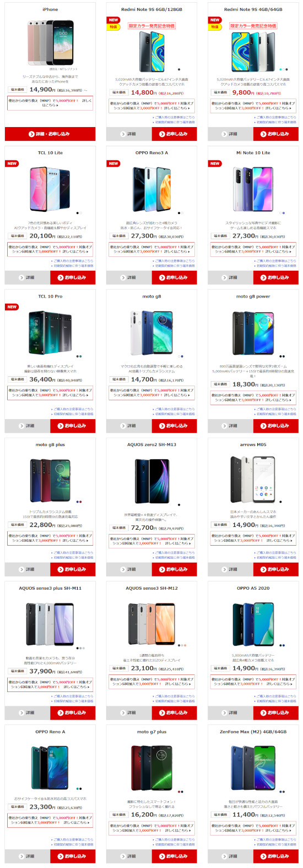Screen dimensions: 303x868
Task: Click お申し込み for moto g8 plus
Action: click(x=73, y=569)
